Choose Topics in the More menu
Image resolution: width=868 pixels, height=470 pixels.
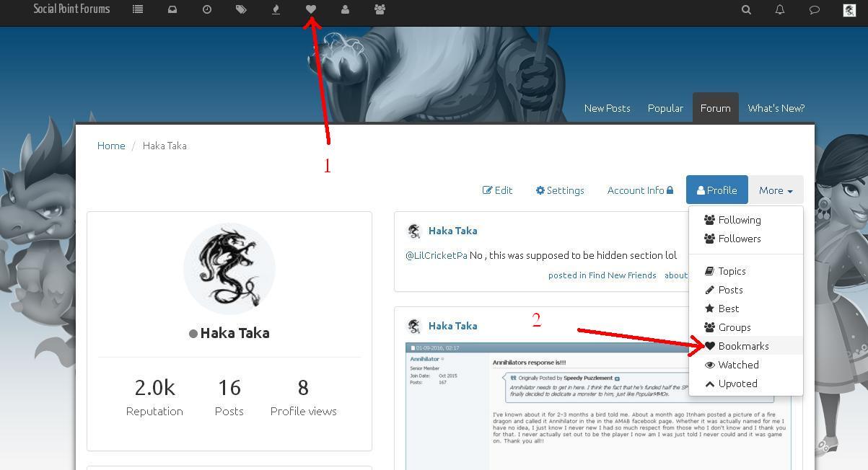746,271
